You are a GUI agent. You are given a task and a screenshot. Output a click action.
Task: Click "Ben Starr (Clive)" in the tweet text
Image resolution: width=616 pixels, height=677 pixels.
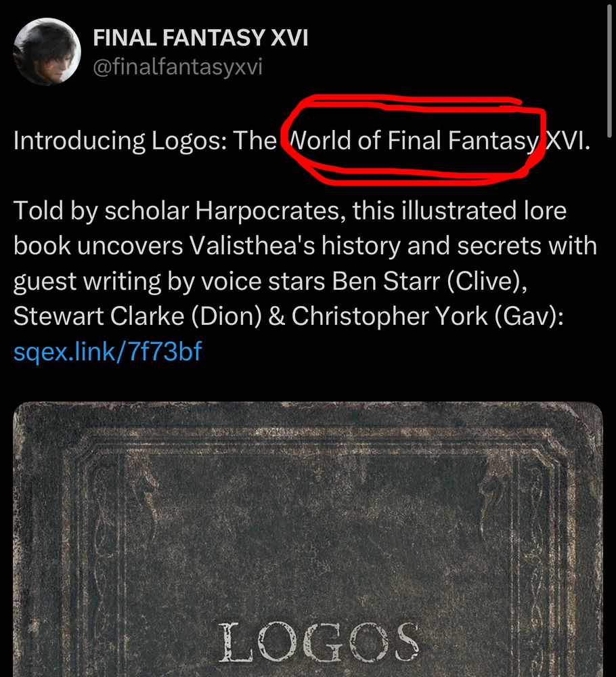429,282
